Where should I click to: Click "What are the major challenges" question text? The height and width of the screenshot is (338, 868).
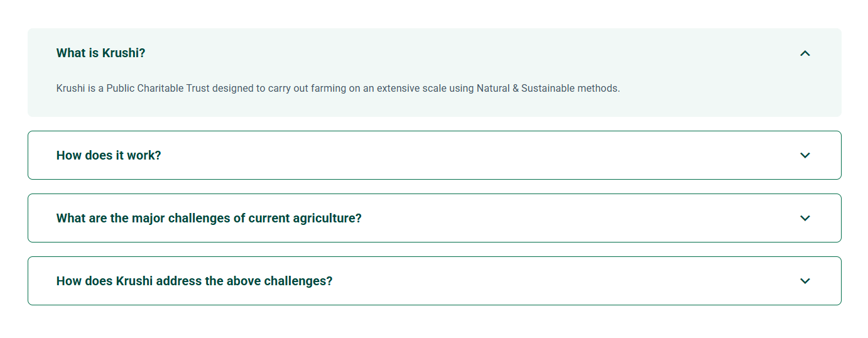click(209, 218)
